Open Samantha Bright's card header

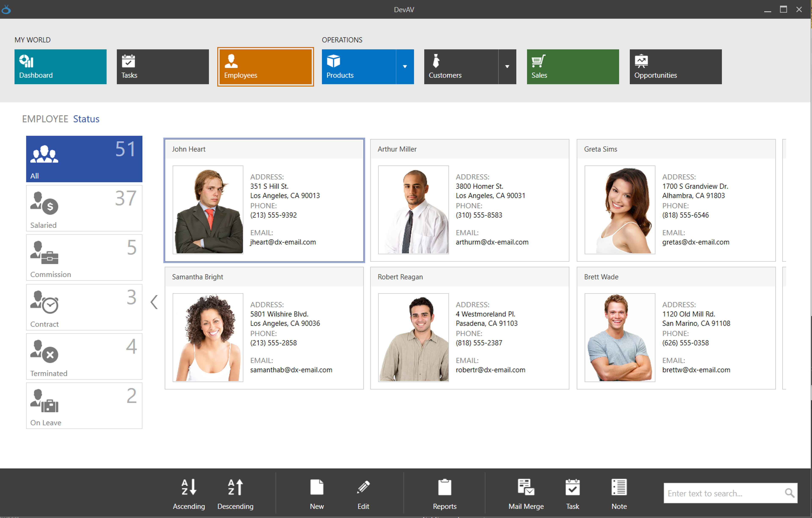264,277
